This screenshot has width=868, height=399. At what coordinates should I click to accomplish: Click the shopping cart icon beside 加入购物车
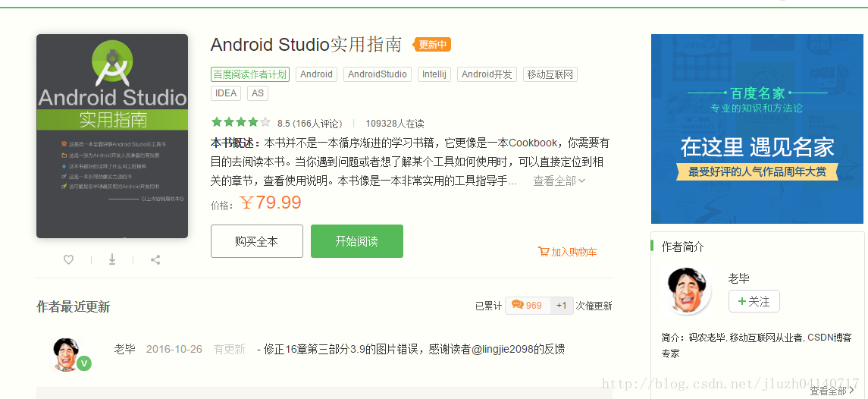544,252
